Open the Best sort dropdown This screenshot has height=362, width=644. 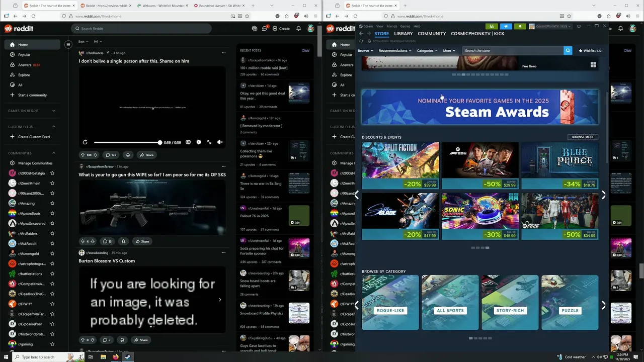(x=83, y=42)
